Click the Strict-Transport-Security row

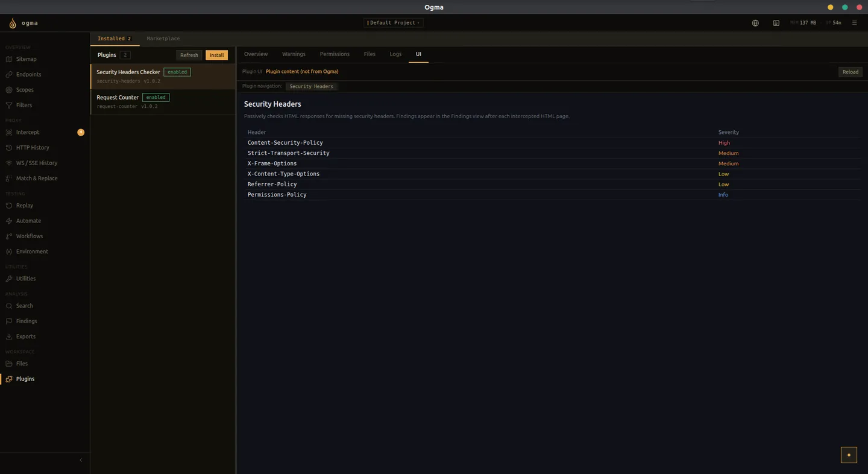point(552,153)
